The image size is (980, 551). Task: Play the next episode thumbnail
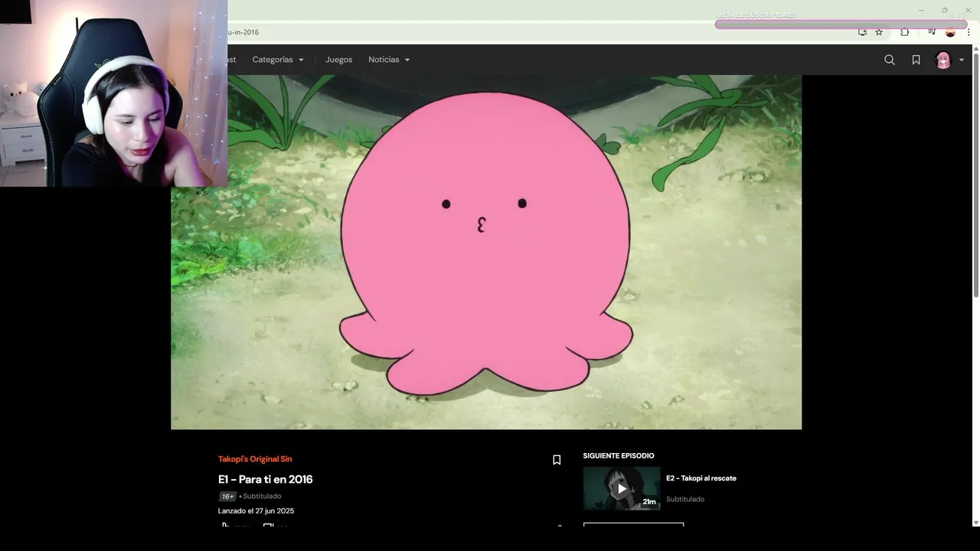coord(622,488)
